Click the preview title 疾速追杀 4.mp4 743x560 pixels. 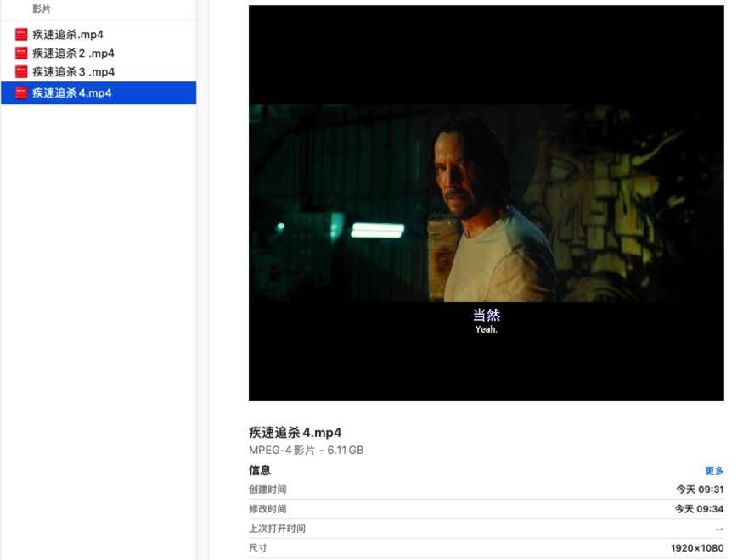pos(295,432)
